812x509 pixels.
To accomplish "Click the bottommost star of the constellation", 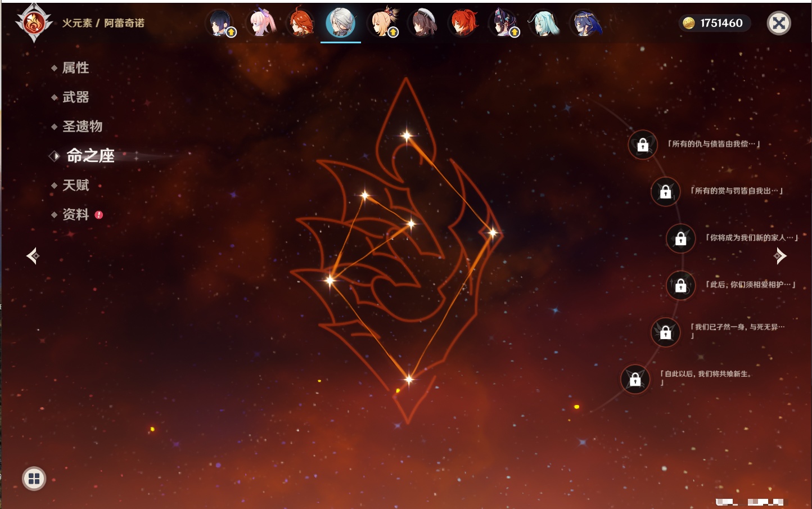I will 409,379.
